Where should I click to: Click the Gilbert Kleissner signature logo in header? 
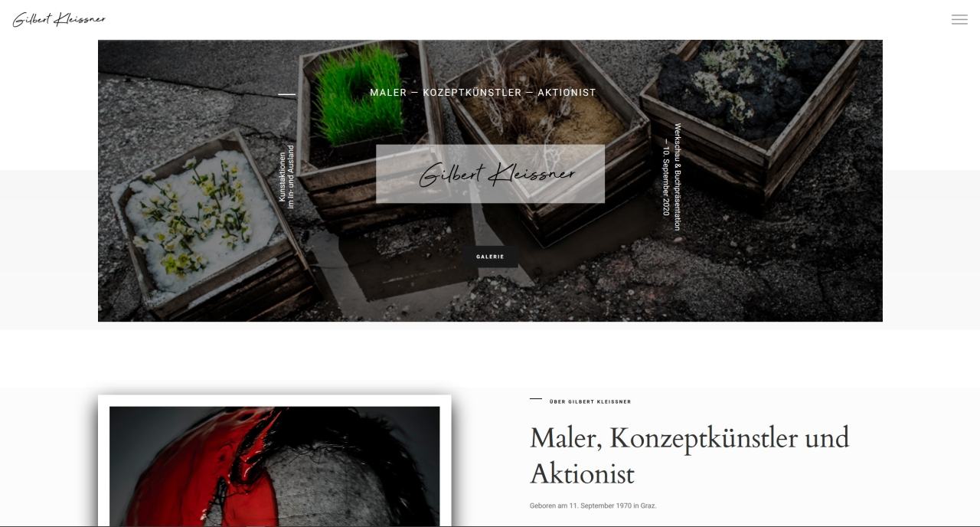pos(59,19)
